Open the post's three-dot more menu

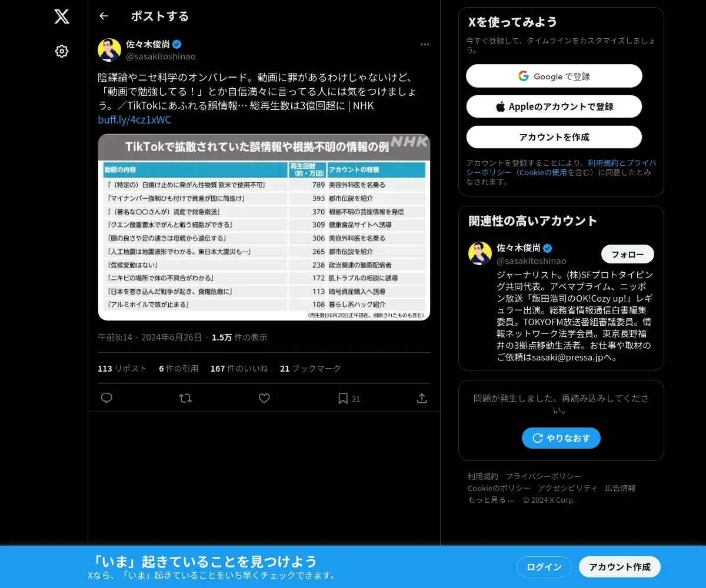(425, 44)
